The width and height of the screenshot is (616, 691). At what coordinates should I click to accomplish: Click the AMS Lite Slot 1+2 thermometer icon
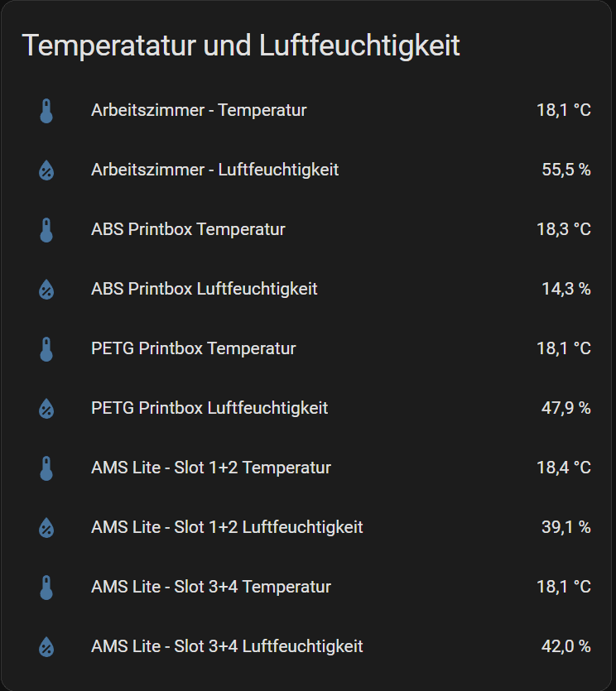(46, 468)
